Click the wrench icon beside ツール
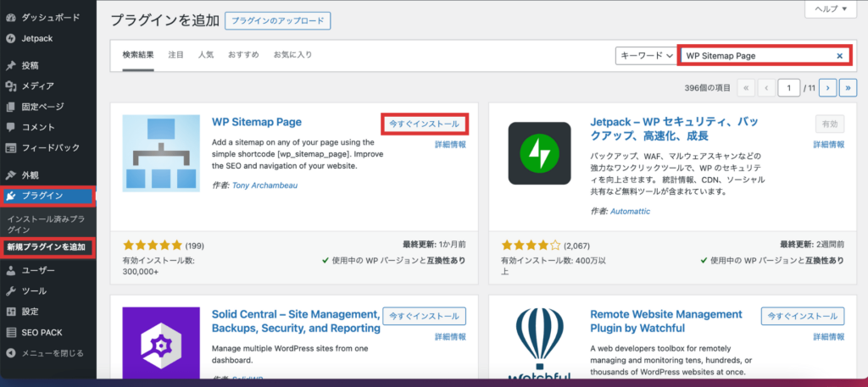This screenshot has width=868, height=387. (x=10, y=290)
